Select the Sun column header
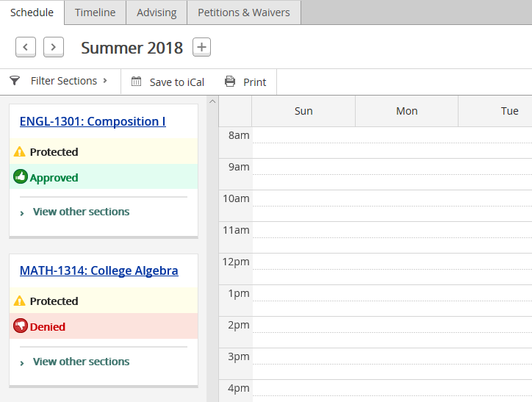The width and height of the screenshot is (532, 402). [x=303, y=111]
